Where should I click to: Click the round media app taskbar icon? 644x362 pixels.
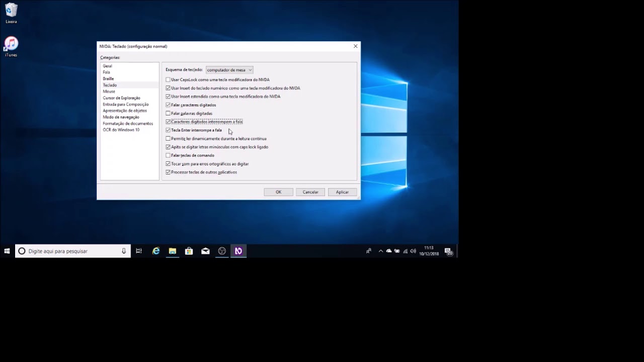pos(222,251)
